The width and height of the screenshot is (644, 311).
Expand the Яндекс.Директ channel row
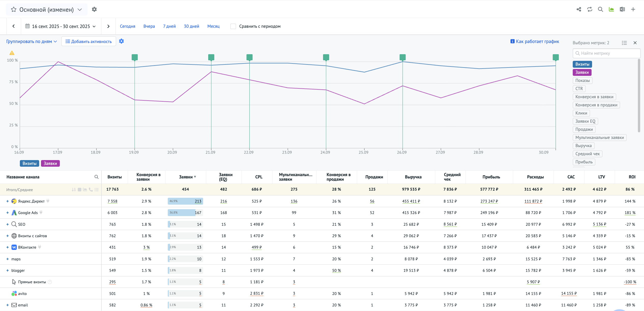point(8,201)
